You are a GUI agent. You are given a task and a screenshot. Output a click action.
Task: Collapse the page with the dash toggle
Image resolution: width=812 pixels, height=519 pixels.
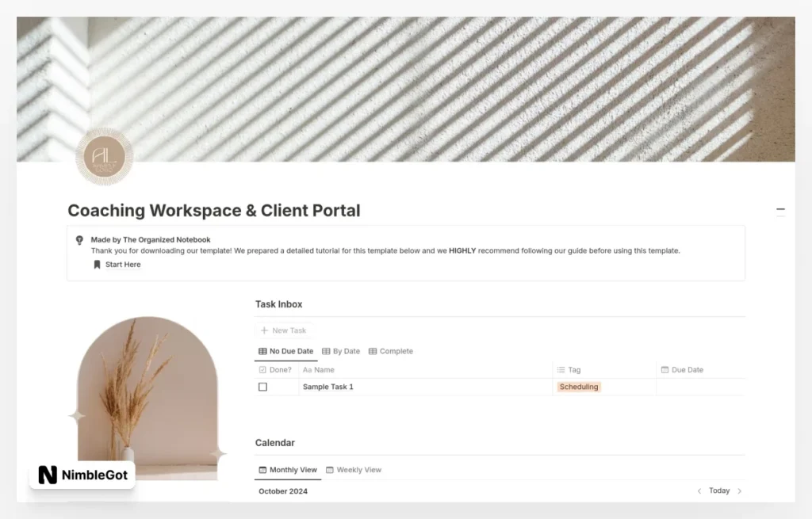tap(780, 209)
